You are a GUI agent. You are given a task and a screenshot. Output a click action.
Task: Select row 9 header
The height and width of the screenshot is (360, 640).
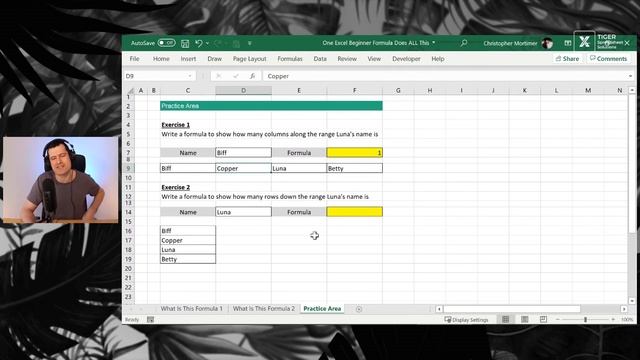pyautogui.click(x=129, y=168)
